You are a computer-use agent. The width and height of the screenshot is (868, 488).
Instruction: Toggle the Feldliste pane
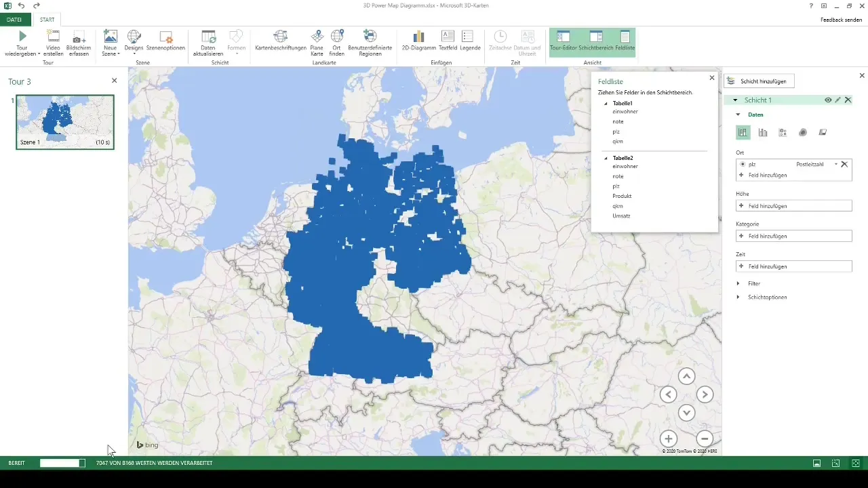[x=625, y=43]
